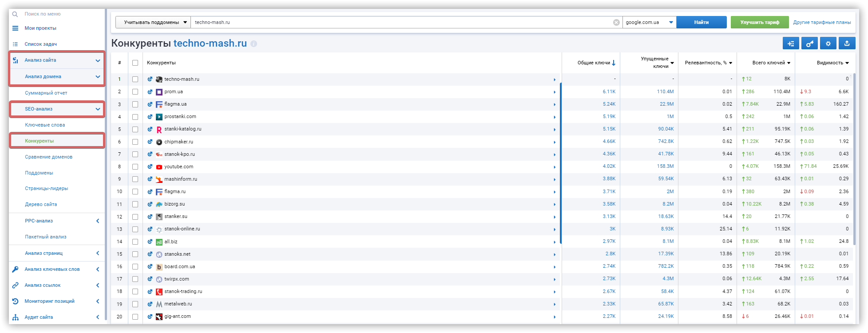This screenshot has height=333, width=868.
Task: Open the Другие тарифные планы link
Action: coord(822,22)
